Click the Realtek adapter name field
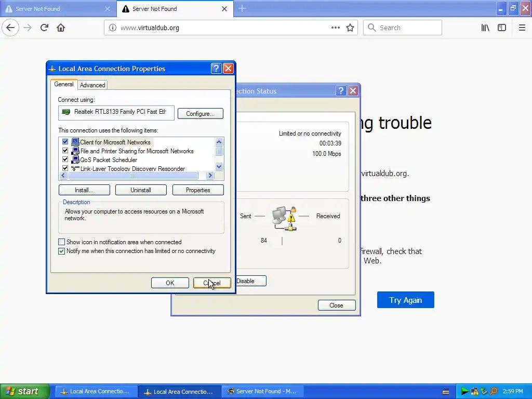The height and width of the screenshot is (399, 532). [116, 113]
